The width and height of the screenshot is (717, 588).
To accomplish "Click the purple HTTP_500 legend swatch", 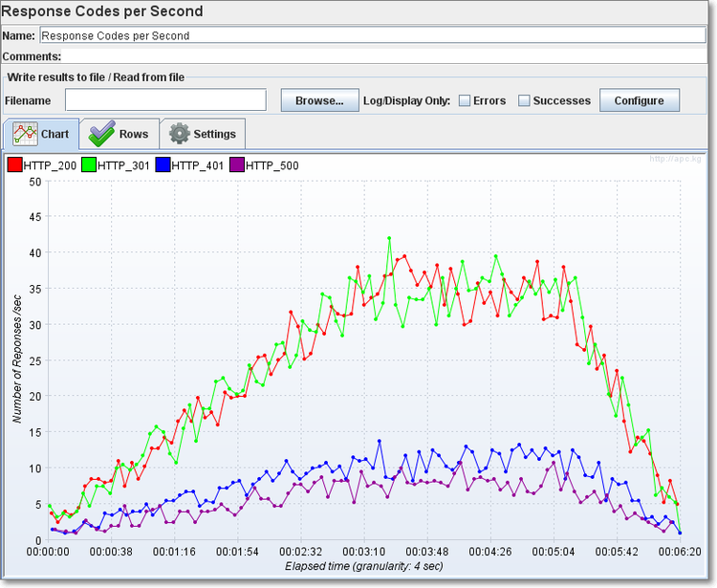I will 237,165.
